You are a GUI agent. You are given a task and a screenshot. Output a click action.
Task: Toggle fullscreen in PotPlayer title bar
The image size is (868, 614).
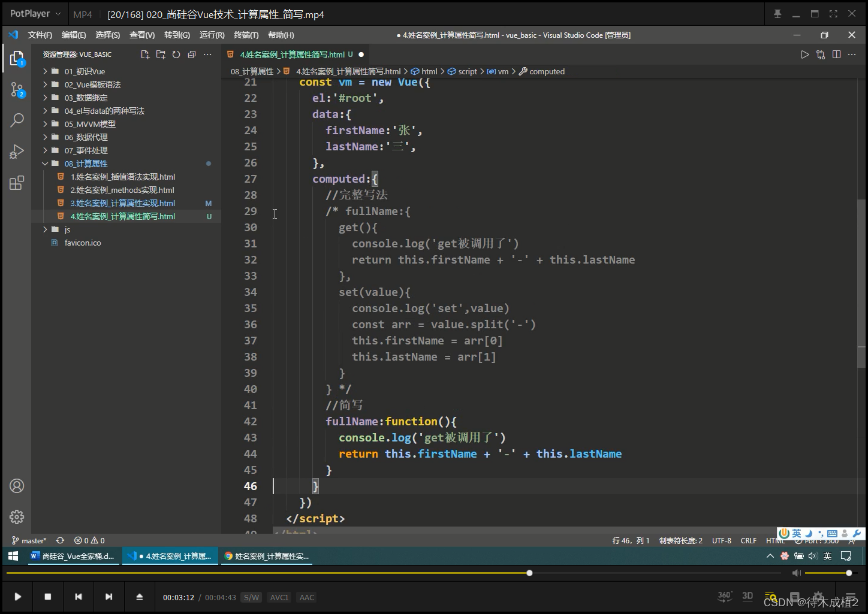pos(833,14)
